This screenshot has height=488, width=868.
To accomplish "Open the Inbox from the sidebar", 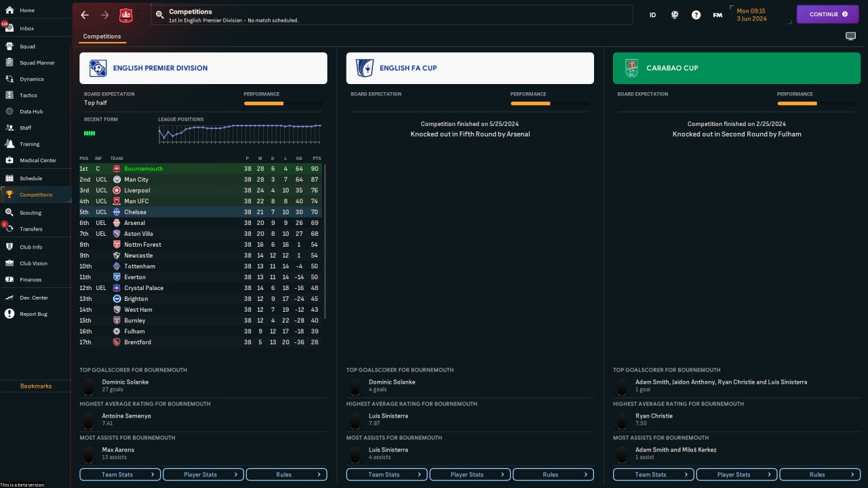I will 27,28.
